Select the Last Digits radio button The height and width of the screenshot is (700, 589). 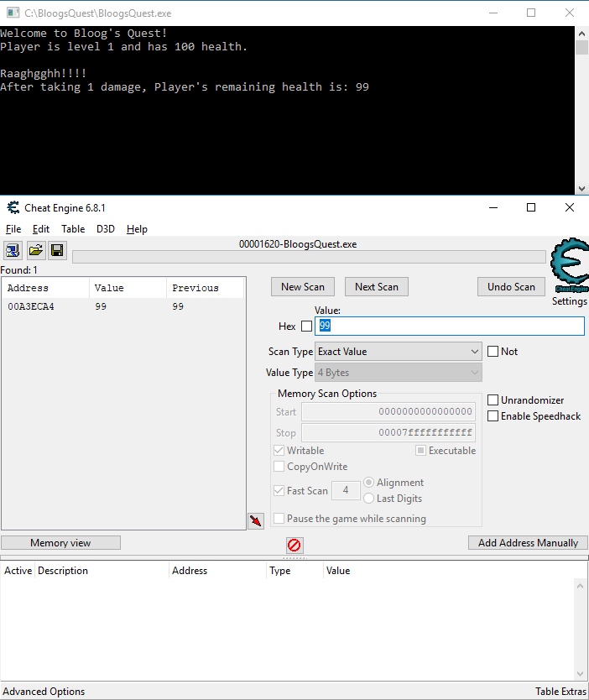click(368, 499)
